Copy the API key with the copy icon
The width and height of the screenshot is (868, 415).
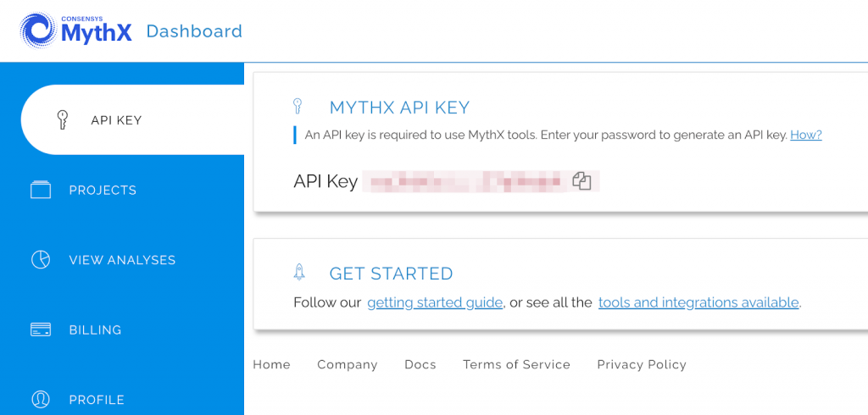click(x=581, y=181)
